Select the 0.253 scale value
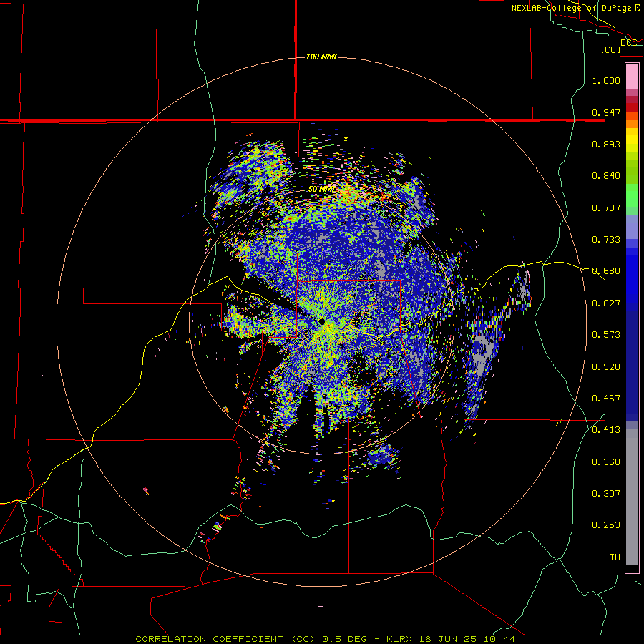The height and width of the screenshot is (644, 644). [x=606, y=525]
